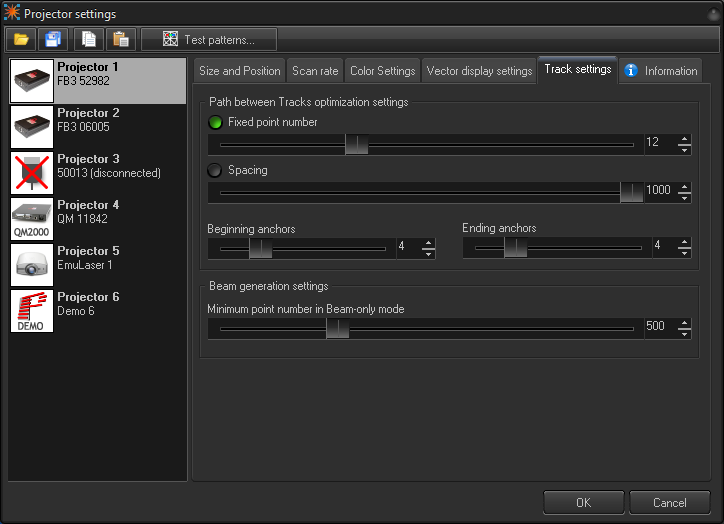The height and width of the screenshot is (524, 724).
Task: Click the Ending anchors slider handle
Action: pyautogui.click(x=515, y=247)
